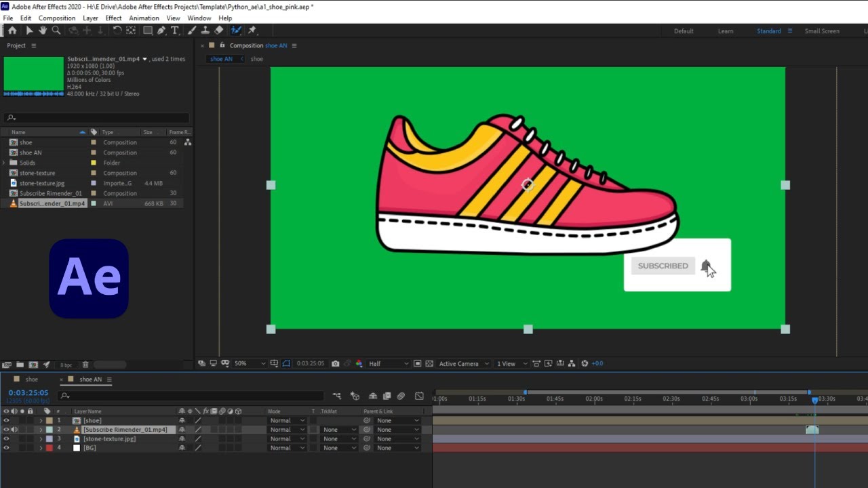
Task: Open the Half resolution dropdown
Action: pos(389,364)
